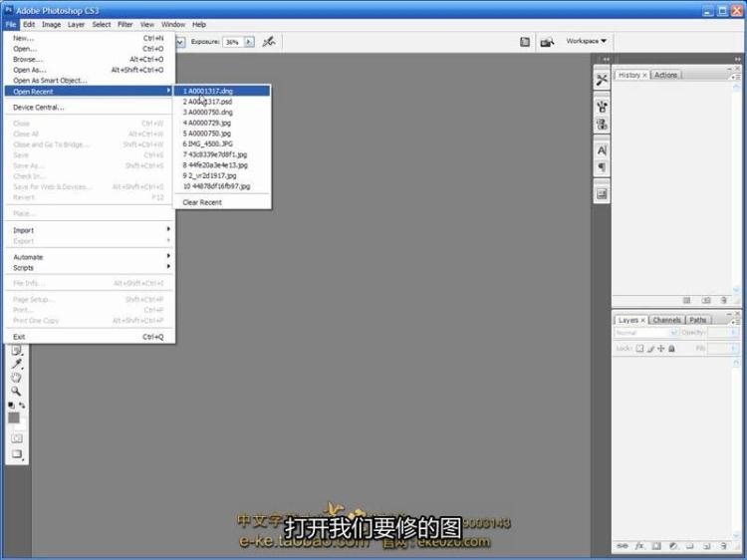Collapse the right panel dock to icons
The height and width of the screenshot is (560, 747).
point(737,59)
